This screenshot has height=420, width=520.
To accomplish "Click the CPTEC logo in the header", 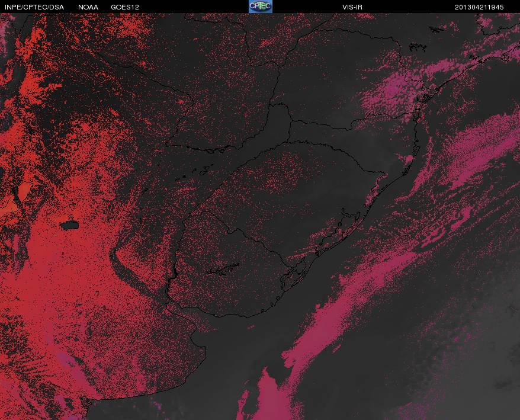I will (261, 7).
